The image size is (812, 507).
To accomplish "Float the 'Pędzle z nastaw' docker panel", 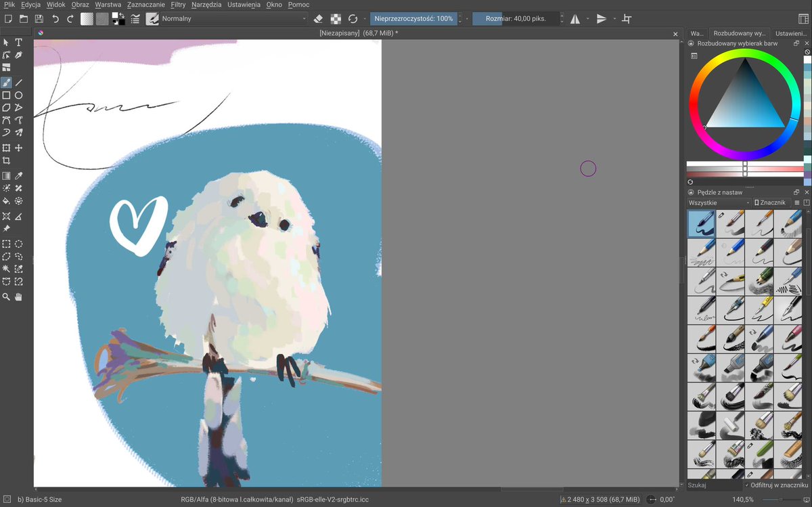I will [796, 192].
